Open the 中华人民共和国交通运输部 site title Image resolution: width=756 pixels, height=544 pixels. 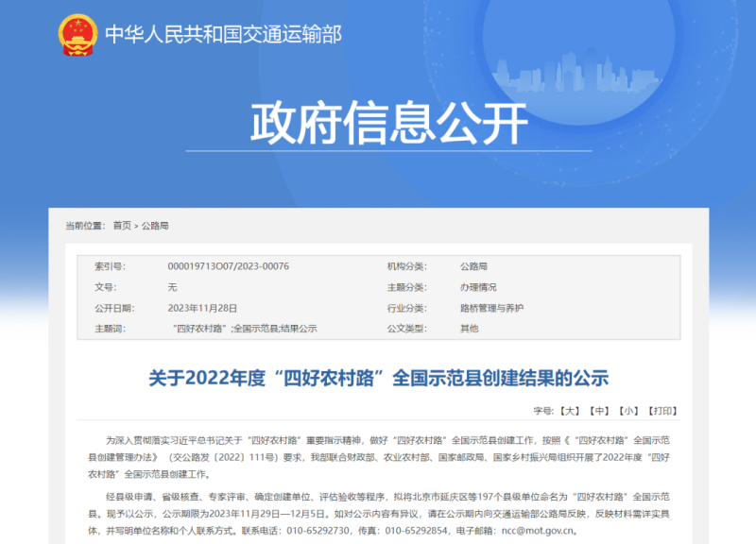click(223, 34)
